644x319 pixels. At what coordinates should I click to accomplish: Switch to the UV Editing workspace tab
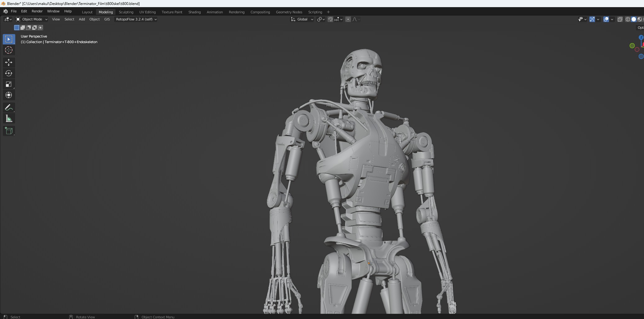[147, 12]
